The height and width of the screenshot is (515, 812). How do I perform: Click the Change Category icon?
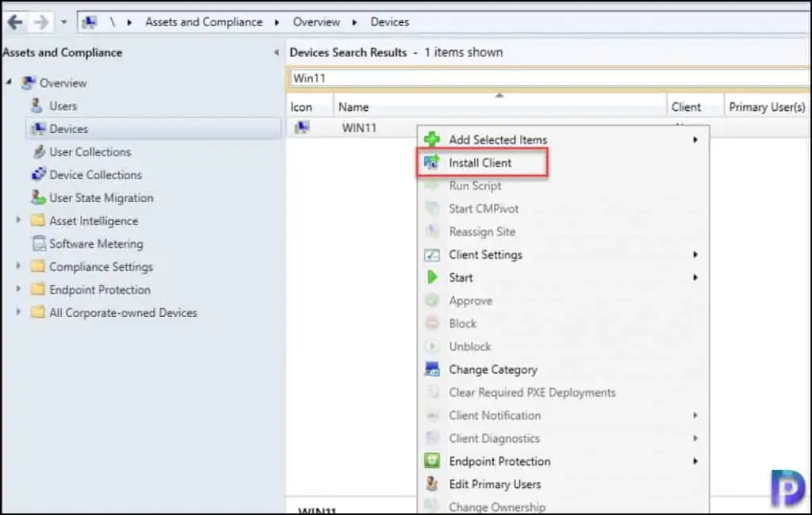coord(432,369)
